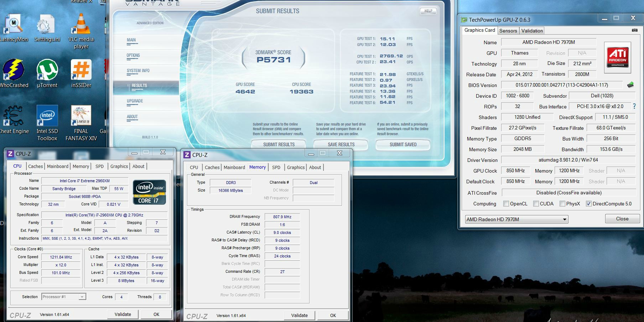This screenshot has height=322, width=644.
Task: Click the CPU-Z title icon of the Memory window
Action: (x=187, y=155)
